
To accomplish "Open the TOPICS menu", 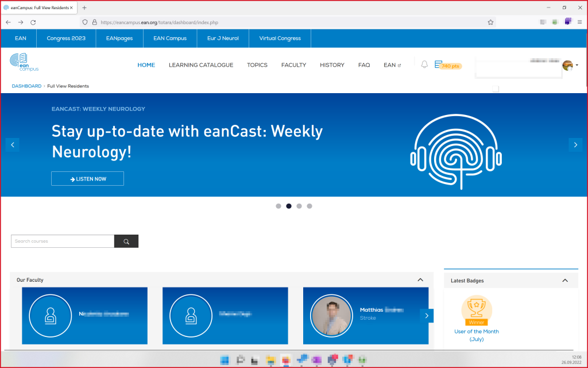I will tap(257, 65).
